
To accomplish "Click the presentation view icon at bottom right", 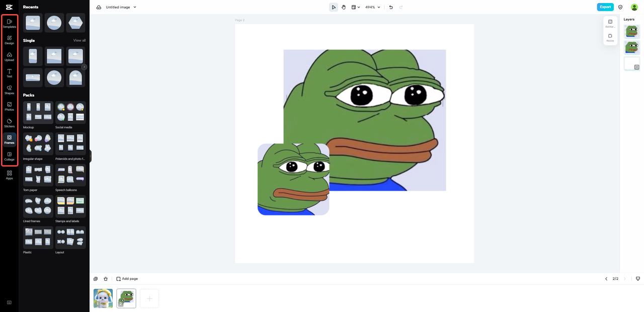I will point(638,279).
